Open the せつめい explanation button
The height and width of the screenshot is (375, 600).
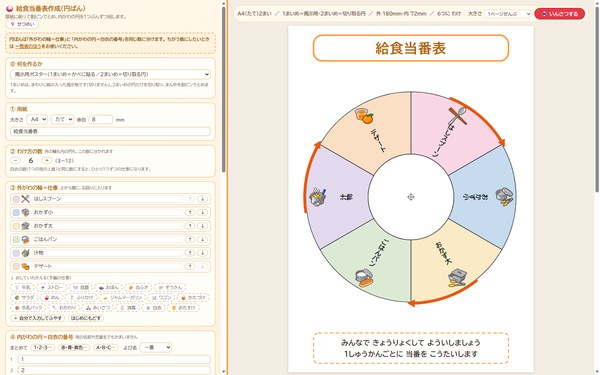(22, 24)
